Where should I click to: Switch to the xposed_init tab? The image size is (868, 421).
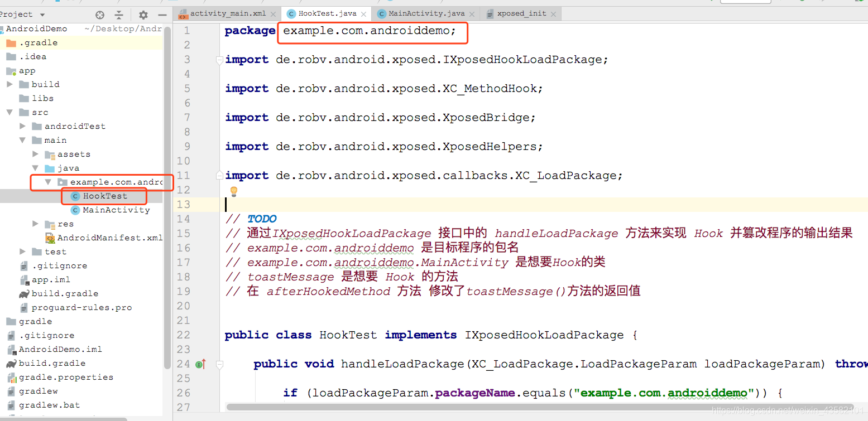(x=521, y=13)
